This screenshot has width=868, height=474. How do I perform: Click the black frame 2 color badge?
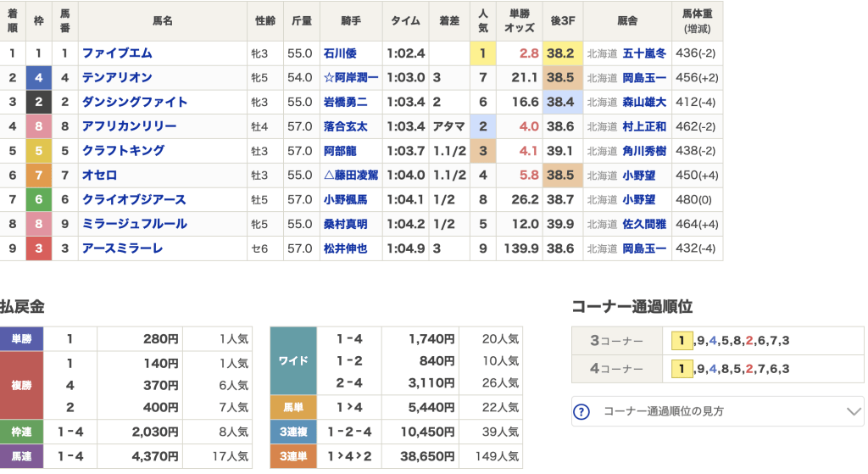[39, 102]
